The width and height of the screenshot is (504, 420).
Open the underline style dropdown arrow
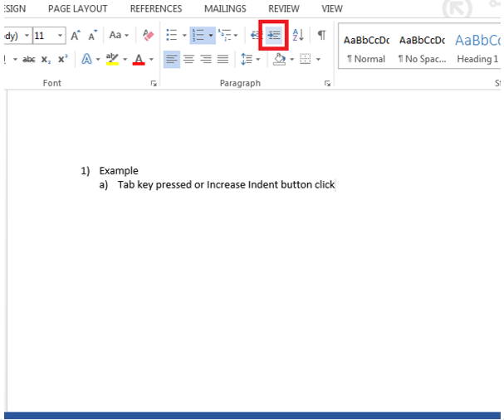tap(15, 60)
